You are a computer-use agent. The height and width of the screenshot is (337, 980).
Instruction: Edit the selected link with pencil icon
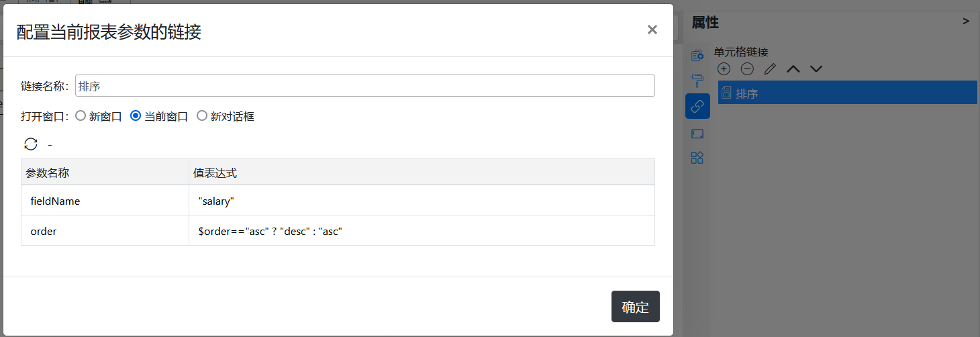pos(770,68)
